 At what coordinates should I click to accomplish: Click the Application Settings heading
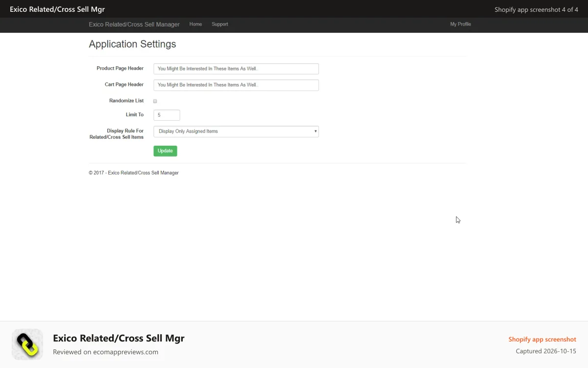pos(132,44)
